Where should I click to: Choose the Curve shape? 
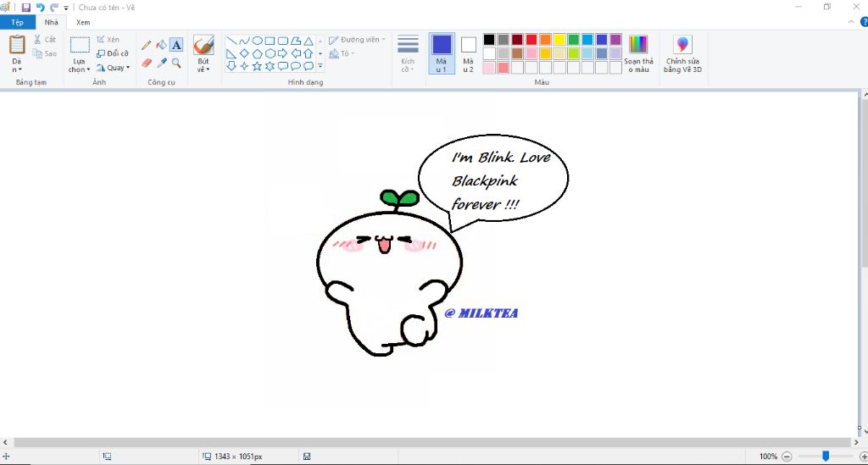pos(244,41)
